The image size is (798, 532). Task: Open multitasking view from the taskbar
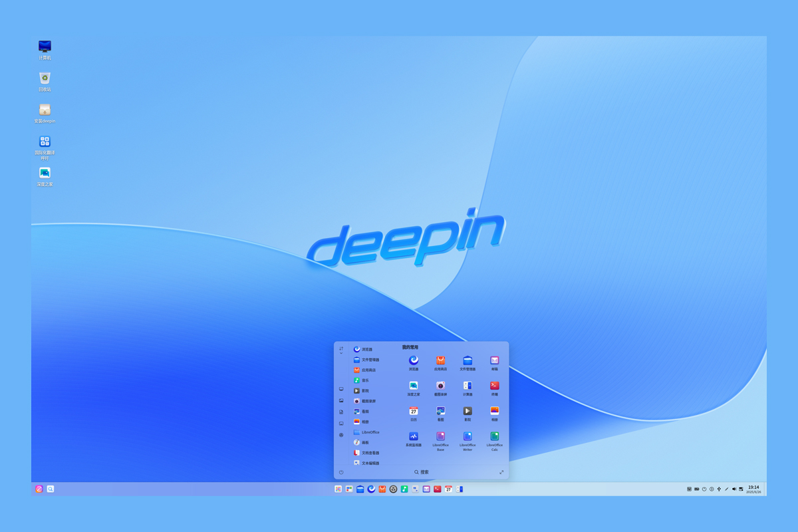click(x=349, y=489)
